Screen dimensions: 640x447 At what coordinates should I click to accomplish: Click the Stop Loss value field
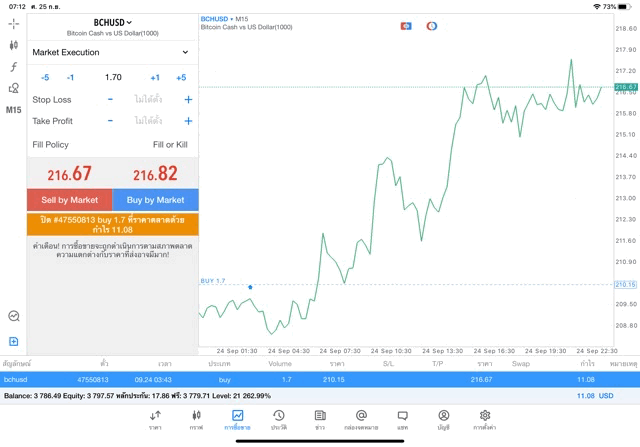coord(149,99)
